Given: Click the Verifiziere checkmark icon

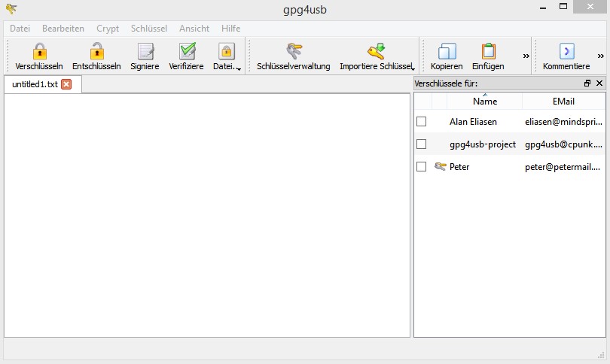Looking at the screenshot, I should coord(186,52).
